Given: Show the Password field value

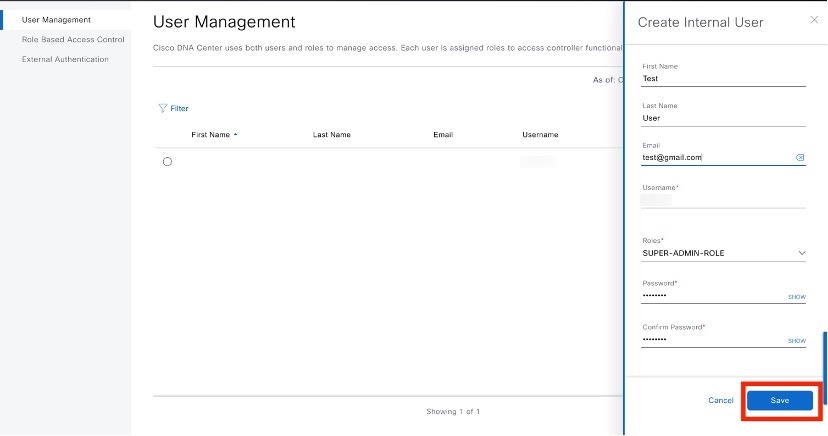Looking at the screenshot, I should (x=797, y=297).
